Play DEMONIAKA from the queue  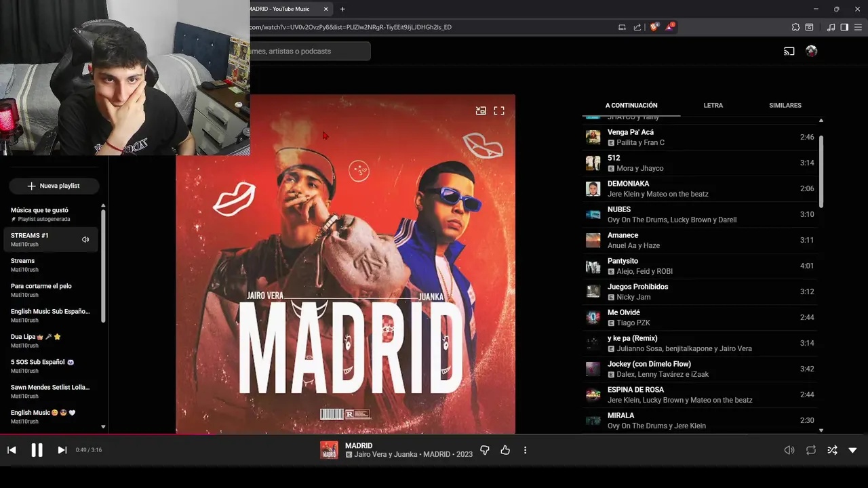click(x=700, y=188)
